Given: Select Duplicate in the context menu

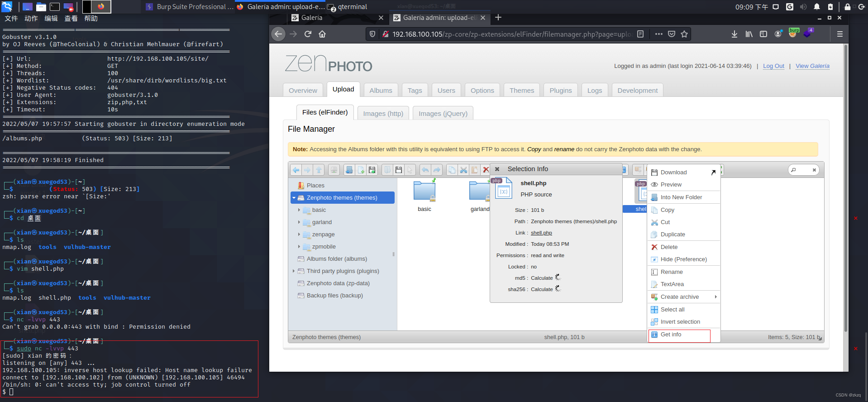Looking at the screenshot, I should tap(684, 234).
